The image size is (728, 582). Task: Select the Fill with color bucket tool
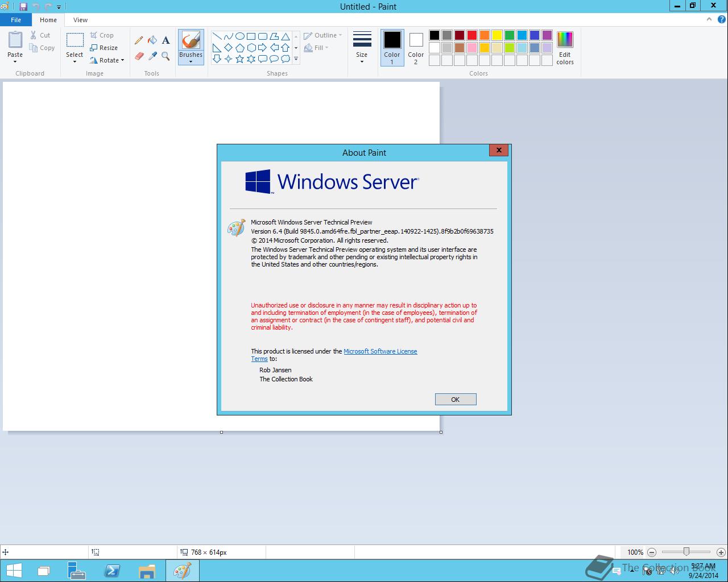pyautogui.click(x=152, y=40)
